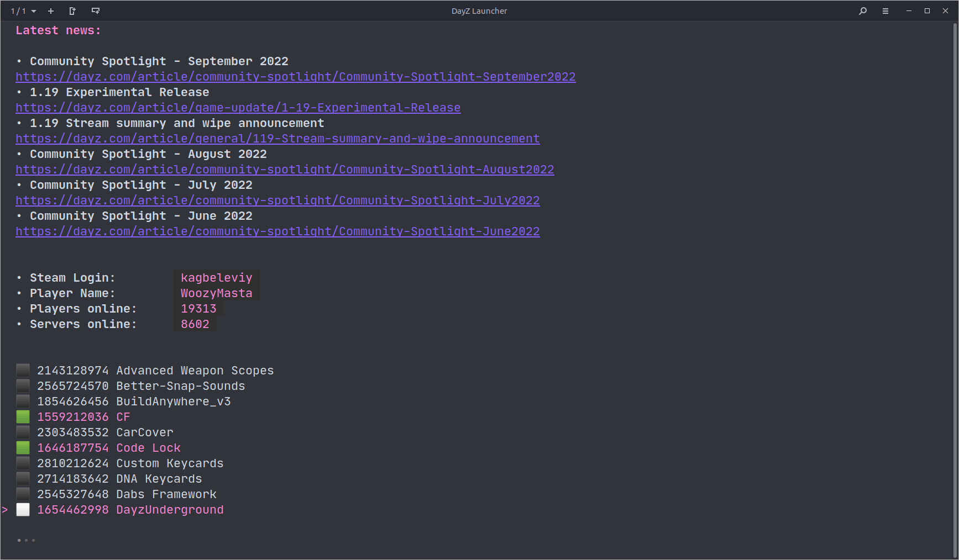Uncheck the Code Lock mod checkbox
This screenshot has width=959, height=560.
point(23,448)
